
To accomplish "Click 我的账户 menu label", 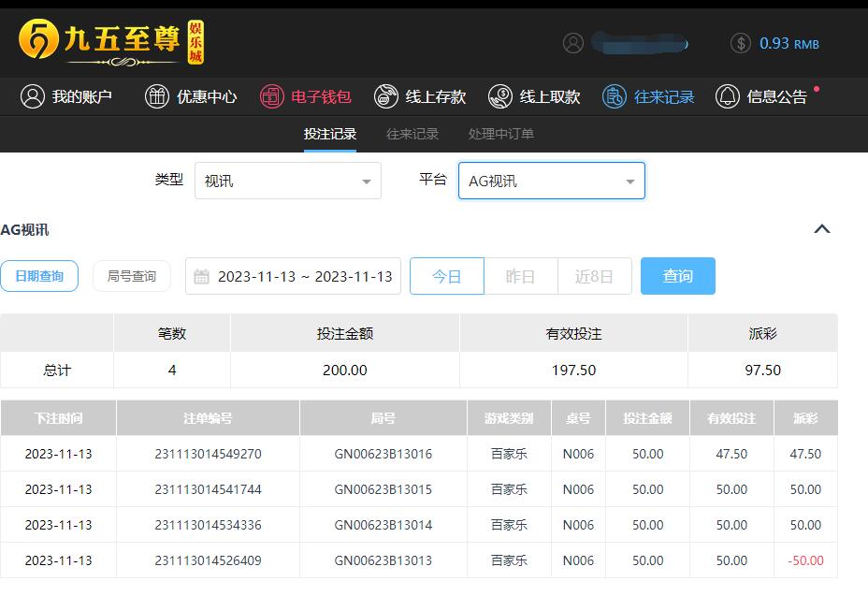I will (x=82, y=97).
